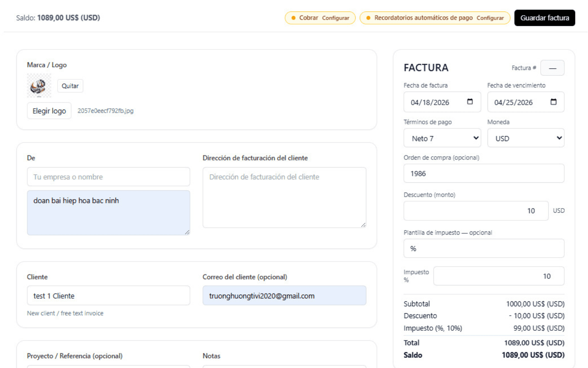
Task: Click the De address textarea
Action: [108, 213]
